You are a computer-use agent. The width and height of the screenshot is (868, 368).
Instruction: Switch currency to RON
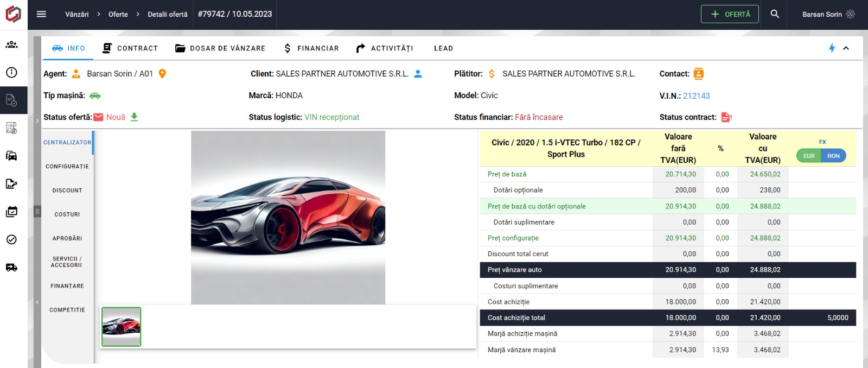[x=833, y=156]
